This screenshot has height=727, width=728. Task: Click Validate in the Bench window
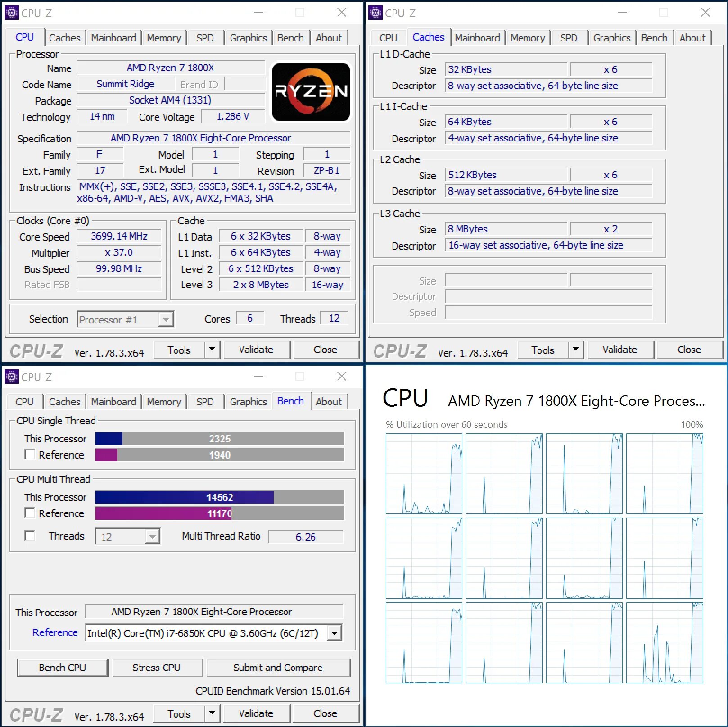coord(256,713)
